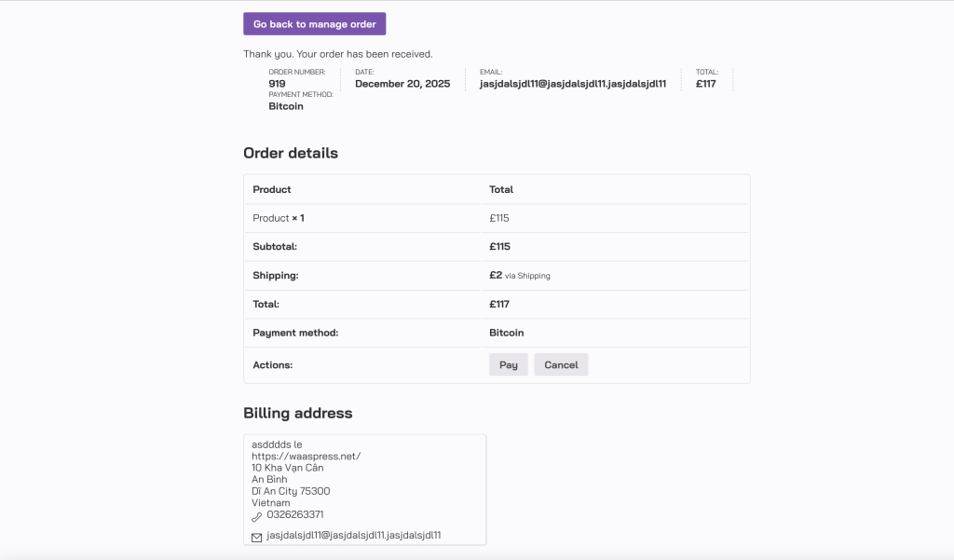The height and width of the screenshot is (560, 954).
Task: Click the phone icon in billing address
Action: click(x=257, y=516)
